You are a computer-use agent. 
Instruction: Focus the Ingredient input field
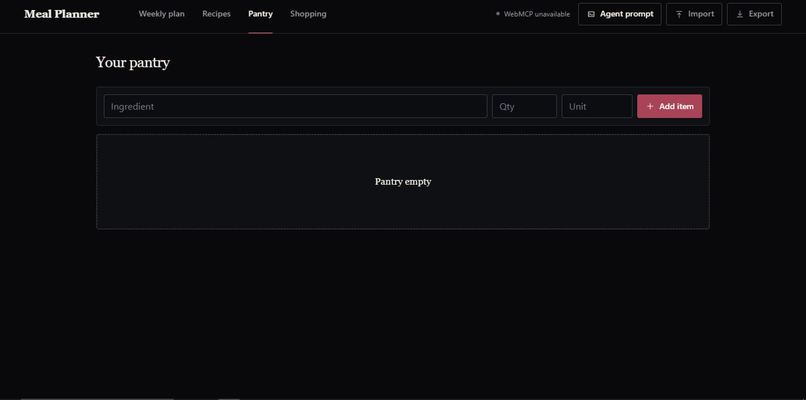click(x=296, y=106)
